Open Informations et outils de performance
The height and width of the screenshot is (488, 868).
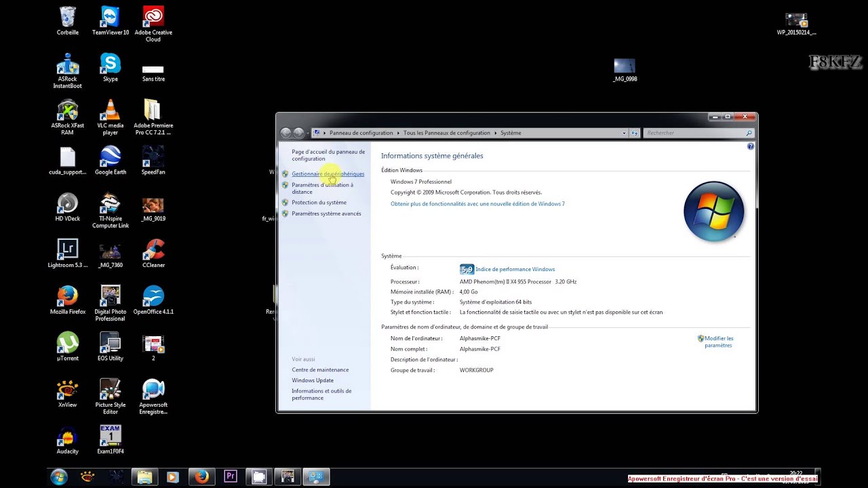tap(321, 394)
